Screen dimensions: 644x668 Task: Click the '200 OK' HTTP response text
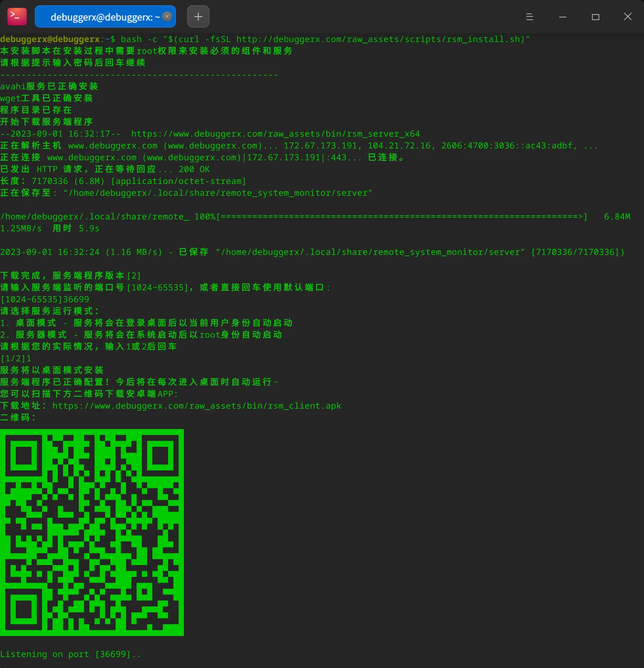pyautogui.click(x=194, y=170)
